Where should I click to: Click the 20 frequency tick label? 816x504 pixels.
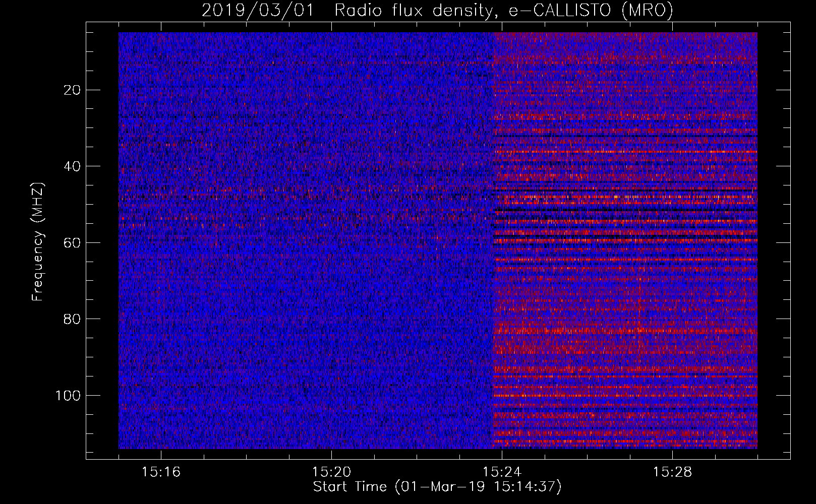pyautogui.click(x=73, y=90)
